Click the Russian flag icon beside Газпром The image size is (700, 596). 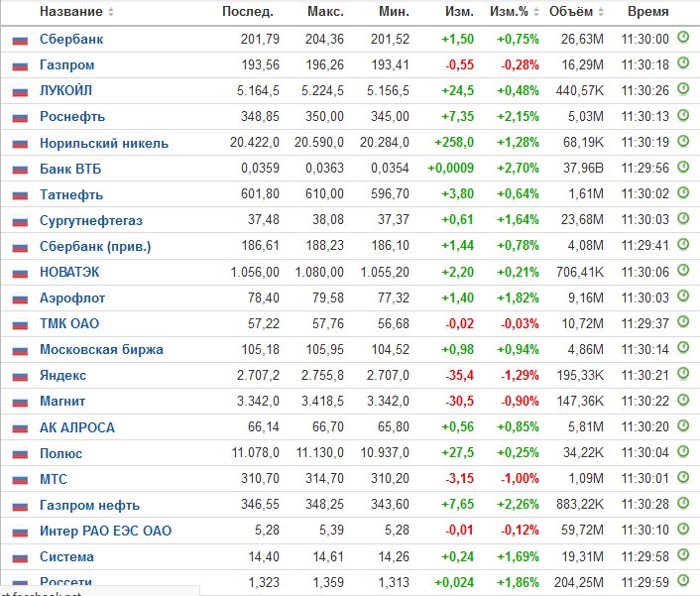click(20, 67)
